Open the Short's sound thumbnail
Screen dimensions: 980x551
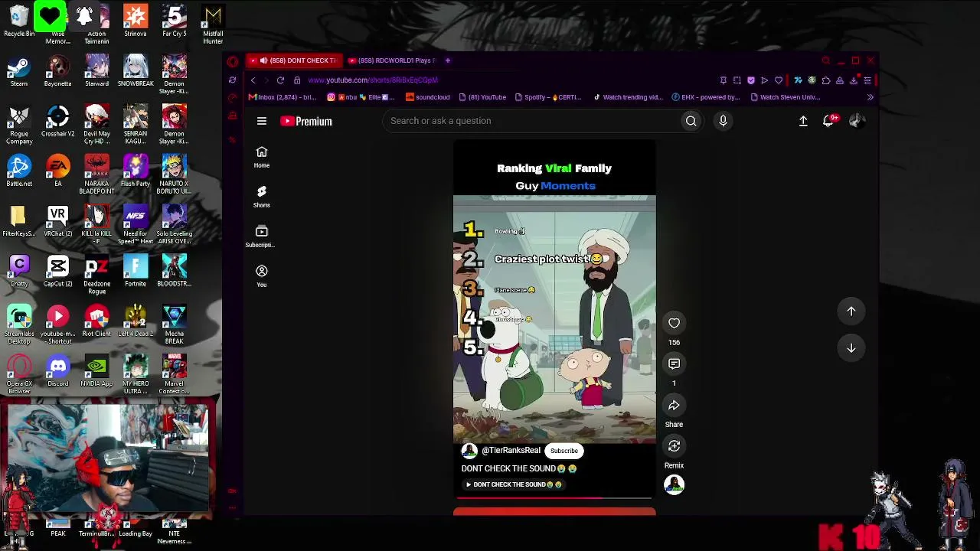[x=674, y=484]
